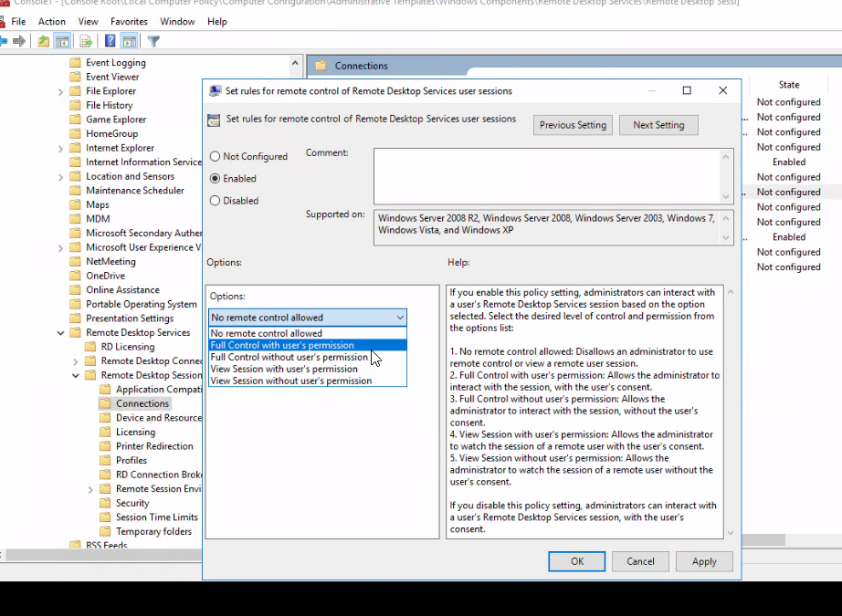Click Cancel in the policy dialog
842x616 pixels.
pyautogui.click(x=640, y=561)
